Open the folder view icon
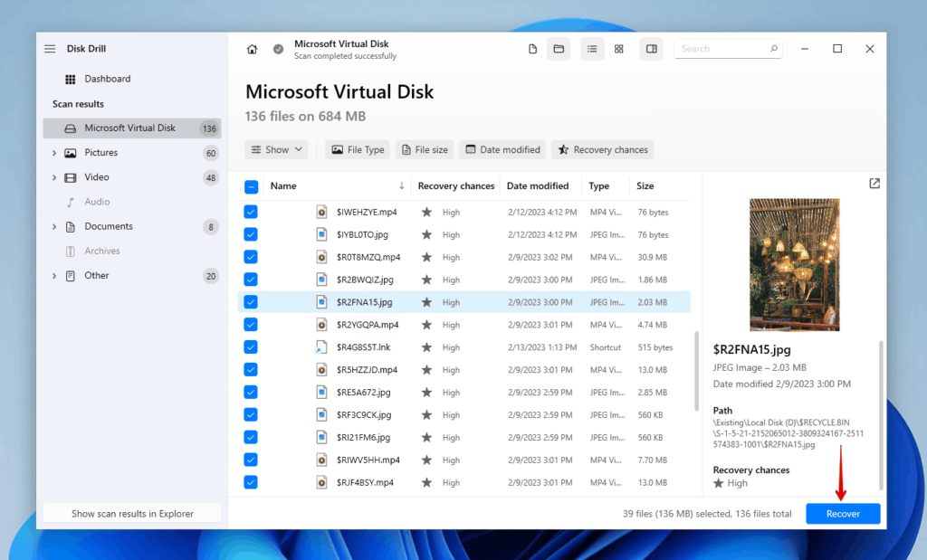This screenshot has height=560, width=927. tap(558, 48)
